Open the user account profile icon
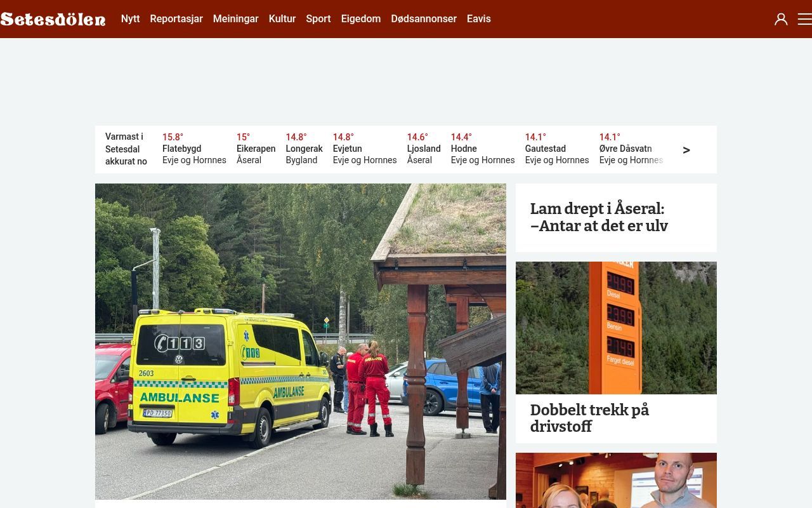The height and width of the screenshot is (508, 812). click(781, 19)
